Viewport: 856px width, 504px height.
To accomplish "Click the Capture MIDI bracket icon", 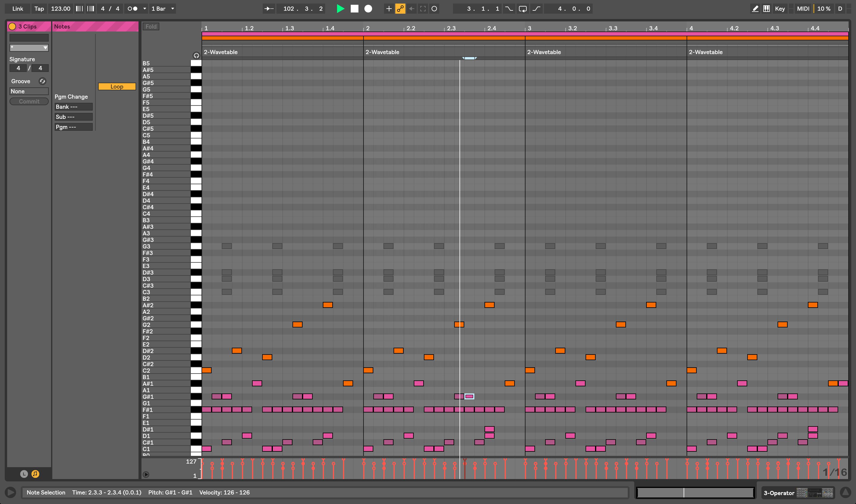I will coord(423,9).
